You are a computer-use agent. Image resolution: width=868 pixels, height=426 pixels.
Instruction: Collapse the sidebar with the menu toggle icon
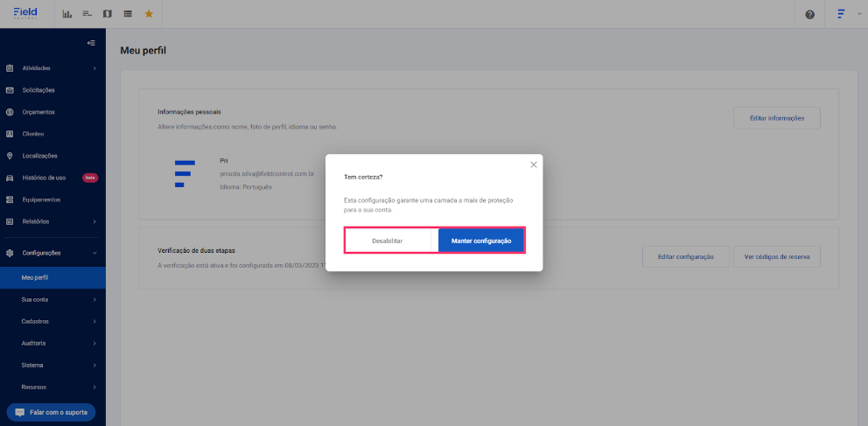pos(91,43)
